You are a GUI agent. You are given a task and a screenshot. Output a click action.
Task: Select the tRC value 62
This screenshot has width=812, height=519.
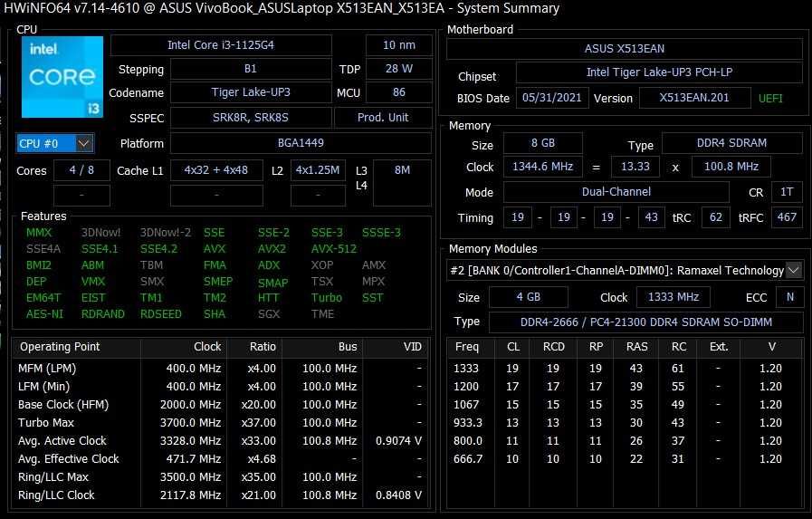point(716,217)
